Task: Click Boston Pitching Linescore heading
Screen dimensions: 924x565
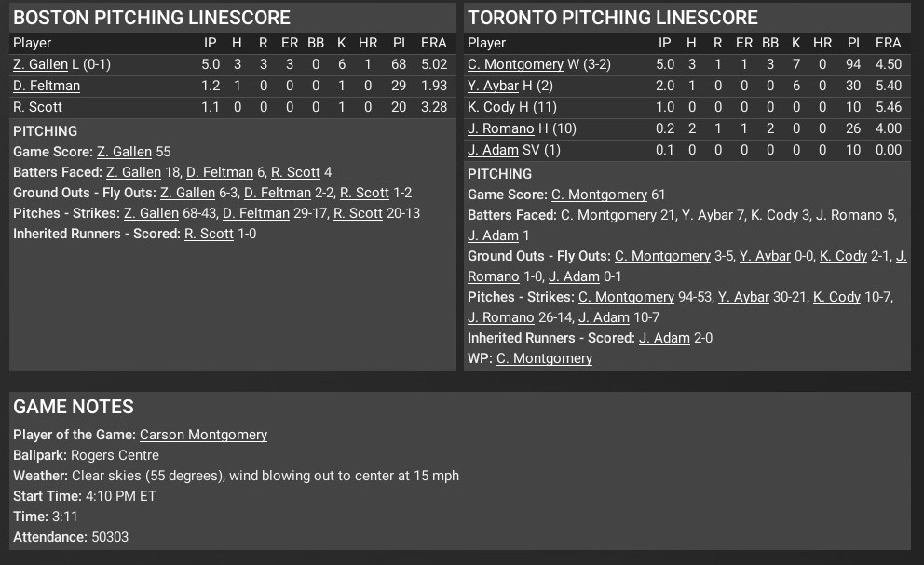Action: pos(152,18)
